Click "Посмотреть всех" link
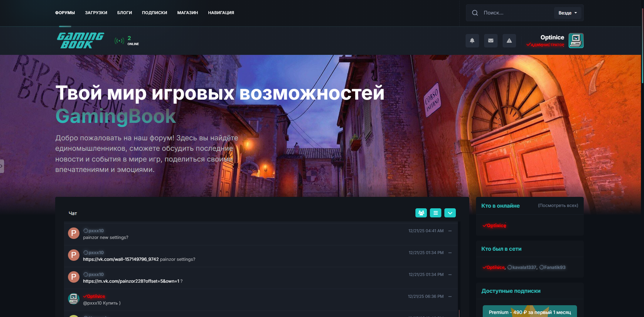The image size is (644, 317). click(x=558, y=206)
